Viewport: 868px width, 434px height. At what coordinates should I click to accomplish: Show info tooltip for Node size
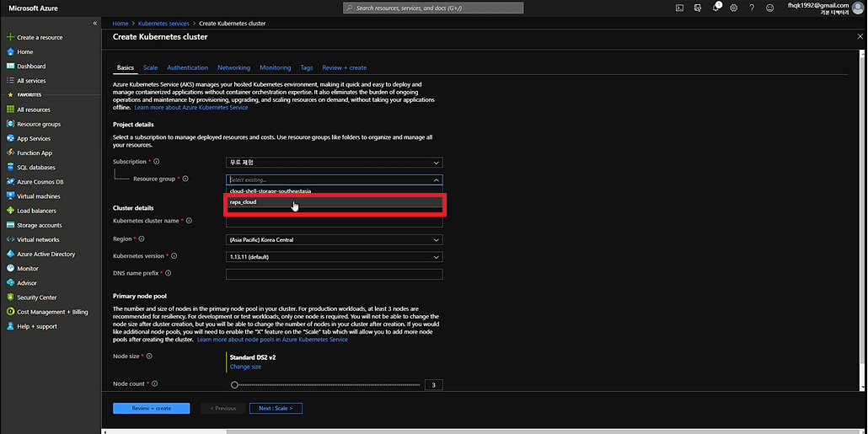pyautogui.click(x=149, y=356)
